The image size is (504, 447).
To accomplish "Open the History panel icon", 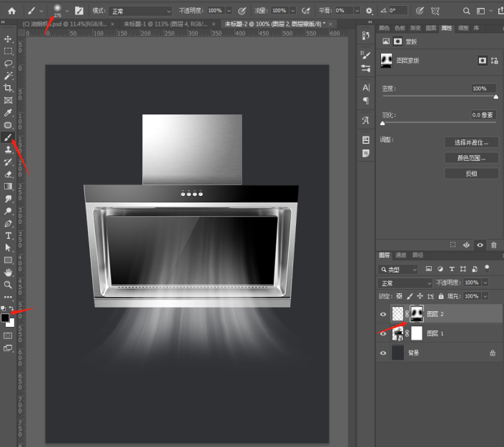I will tap(366, 36).
